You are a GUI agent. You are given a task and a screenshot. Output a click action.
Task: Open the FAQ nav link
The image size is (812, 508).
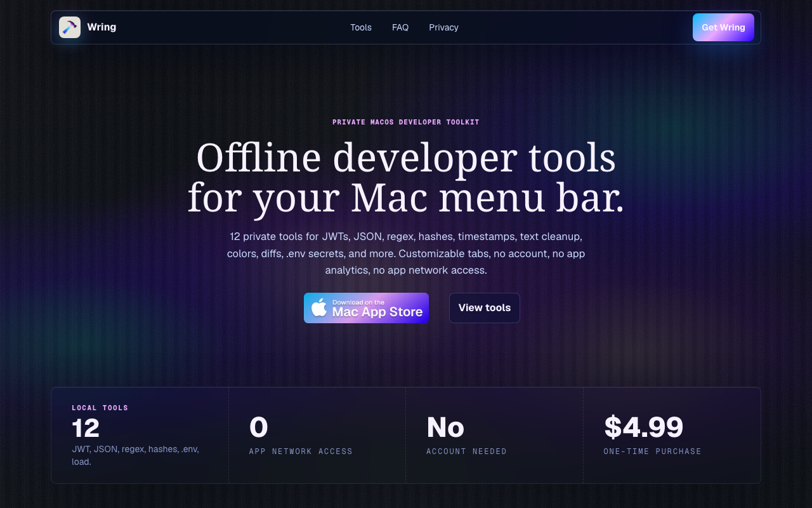[400, 27]
